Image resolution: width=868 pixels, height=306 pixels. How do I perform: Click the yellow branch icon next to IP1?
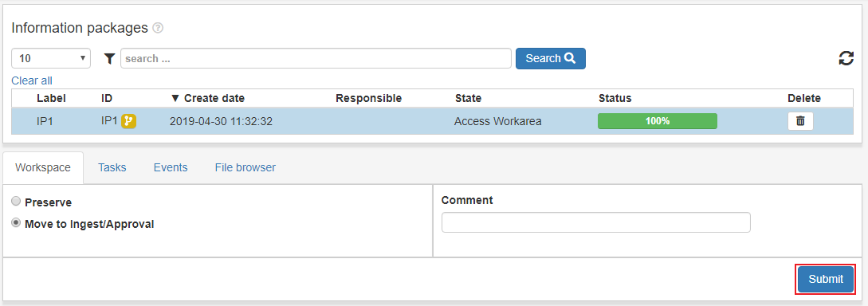(x=128, y=120)
